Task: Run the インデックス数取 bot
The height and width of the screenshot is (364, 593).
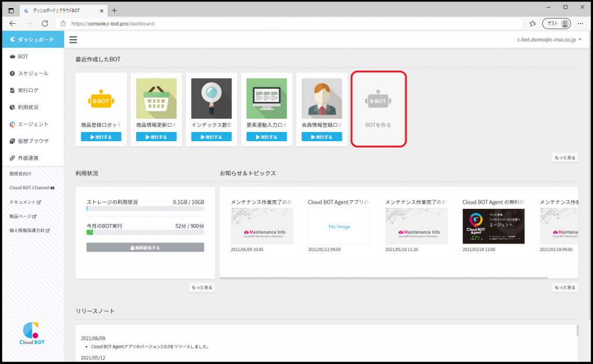Action: (x=211, y=137)
